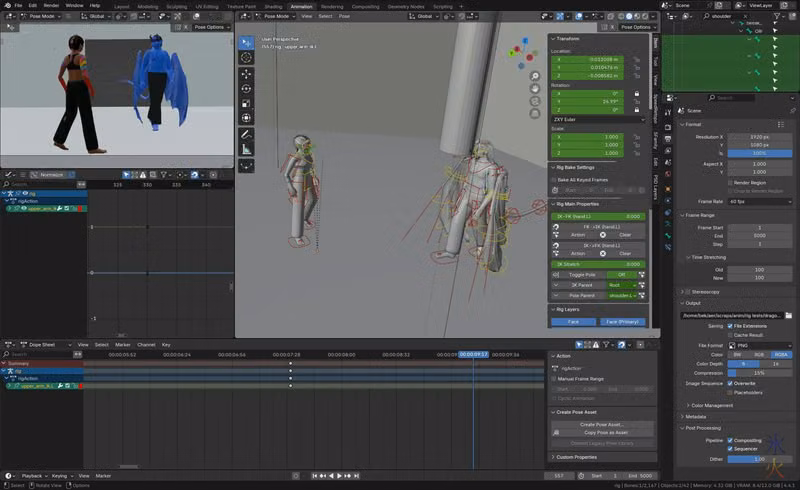Click the Face (Primary) rig layer button
Viewport: 800px width, 490px height.
tap(622, 322)
